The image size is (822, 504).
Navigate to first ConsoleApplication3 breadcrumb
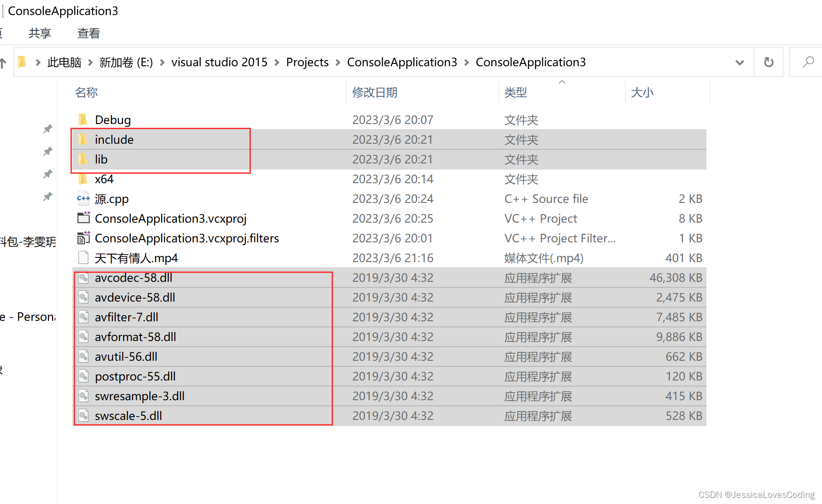tap(402, 62)
